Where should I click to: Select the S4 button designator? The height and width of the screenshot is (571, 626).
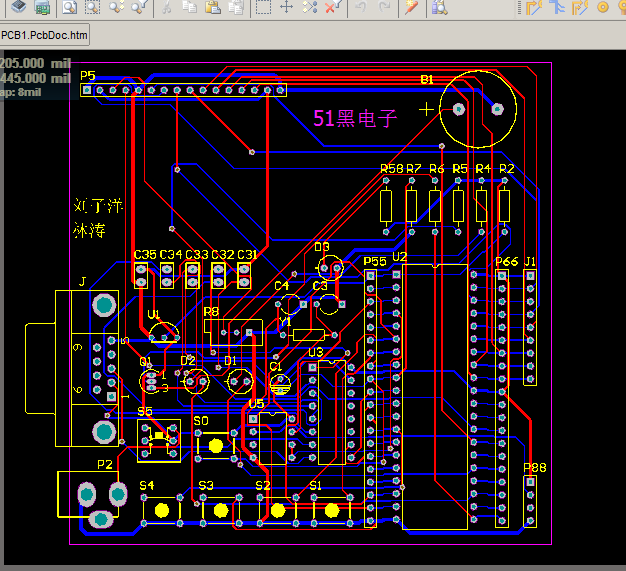147,486
